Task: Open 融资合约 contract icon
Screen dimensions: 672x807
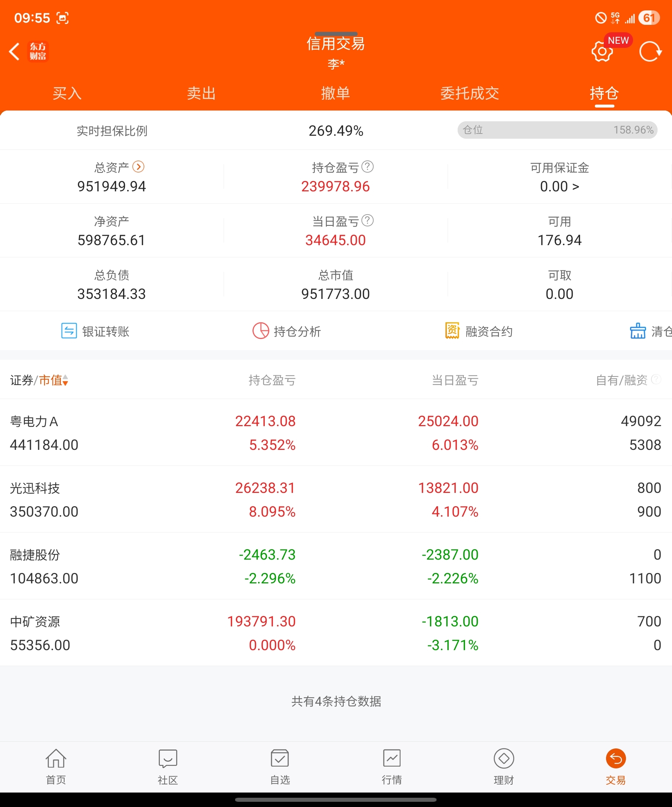Action: tap(452, 331)
